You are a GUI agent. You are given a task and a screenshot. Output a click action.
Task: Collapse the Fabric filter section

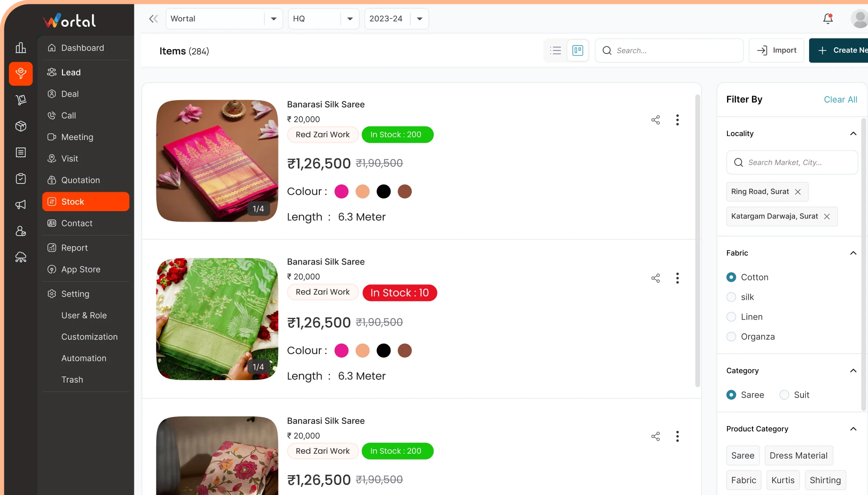click(853, 253)
